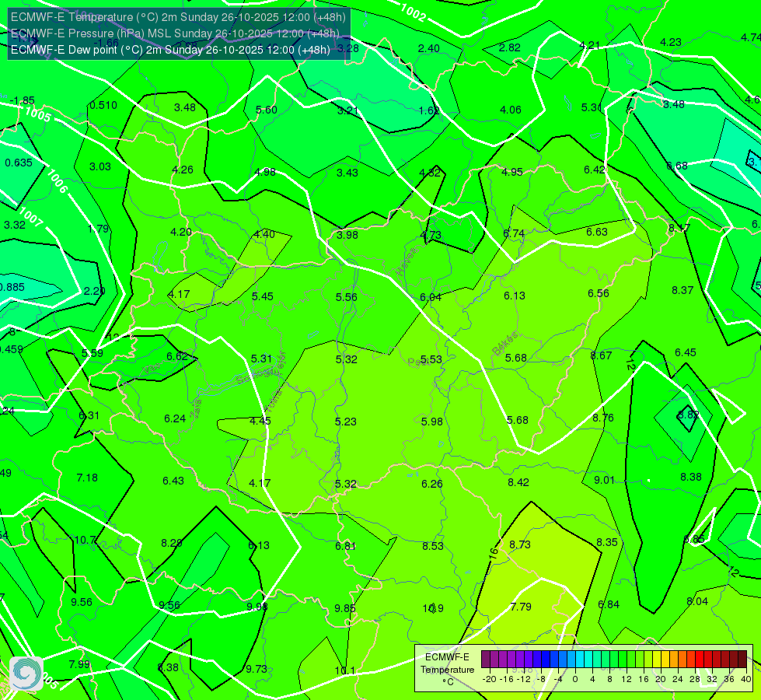761x700 pixels.
Task: Click the 6.68 grid value
Action: coord(677,166)
